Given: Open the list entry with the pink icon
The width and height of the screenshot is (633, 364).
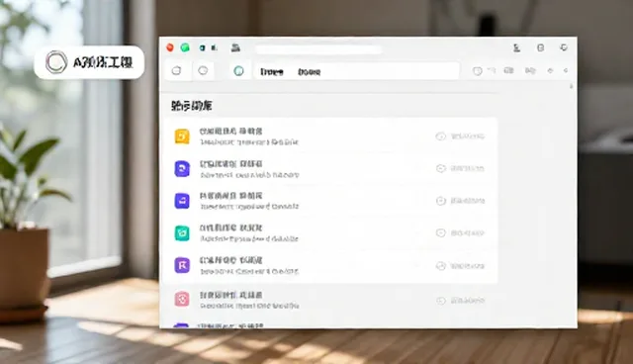Looking at the screenshot, I should coord(330,300).
